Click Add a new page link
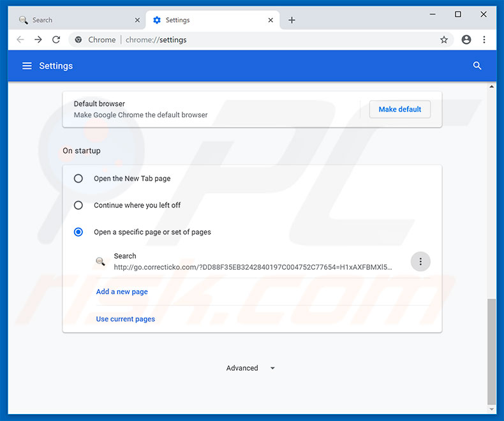 (x=122, y=292)
